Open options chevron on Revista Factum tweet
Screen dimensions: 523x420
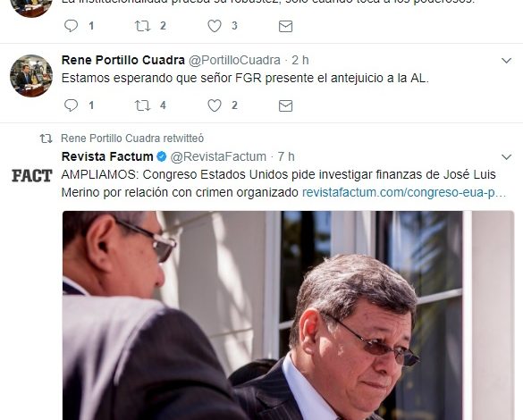tap(506, 157)
